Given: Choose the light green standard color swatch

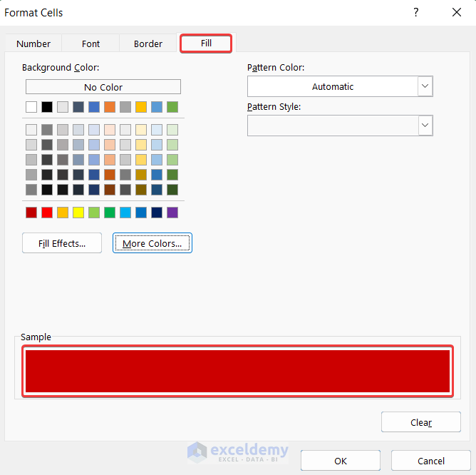Looking at the screenshot, I should point(94,213).
